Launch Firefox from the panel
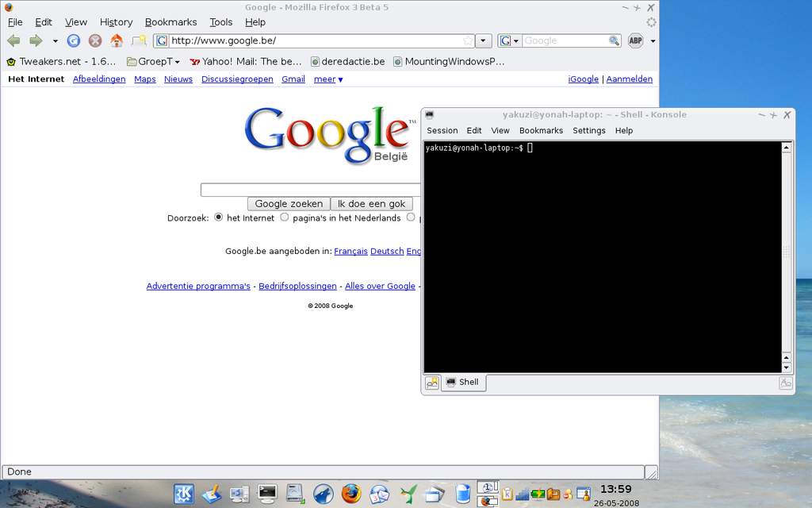 coord(351,494)
